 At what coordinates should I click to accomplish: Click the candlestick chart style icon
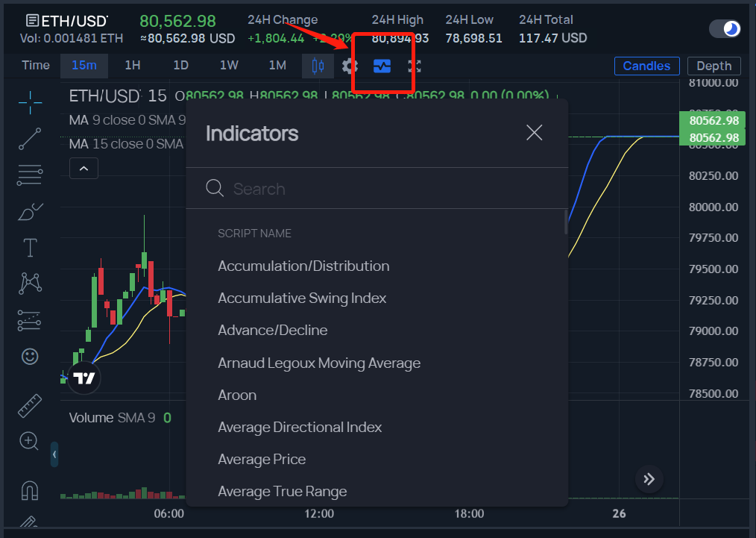click(318, 66)
